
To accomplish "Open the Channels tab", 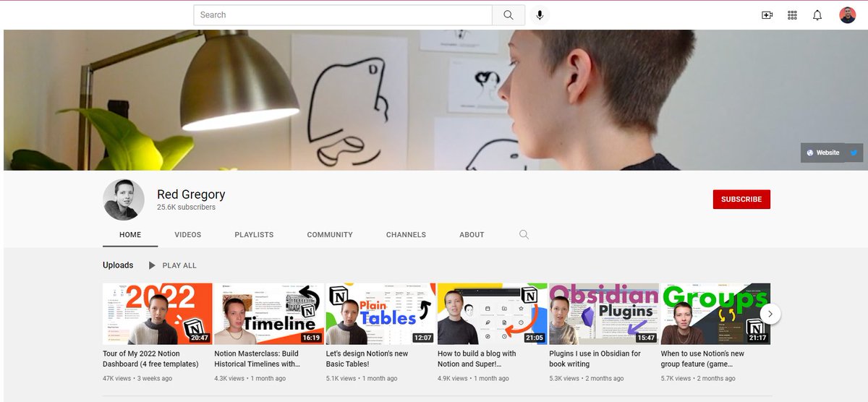I will [x=406, y=235].
